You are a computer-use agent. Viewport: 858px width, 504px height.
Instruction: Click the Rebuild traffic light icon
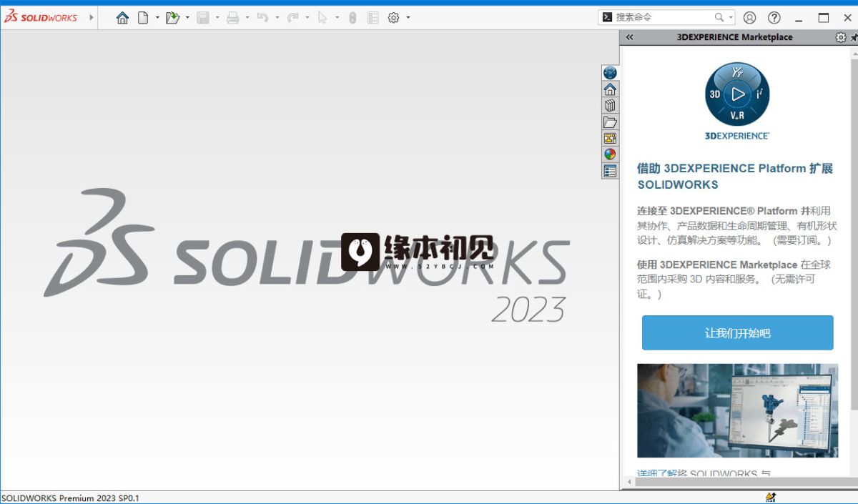coord(352,18)
